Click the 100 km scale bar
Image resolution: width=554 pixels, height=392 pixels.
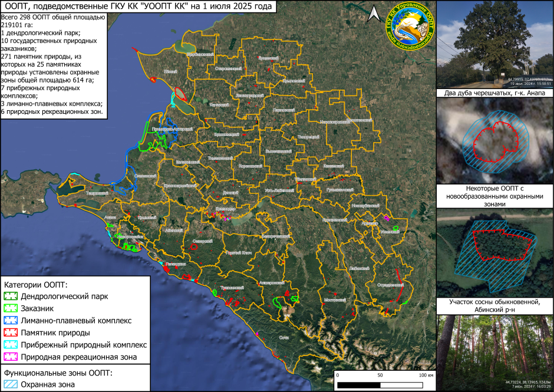pyautogui.click(x=380, y=384)
